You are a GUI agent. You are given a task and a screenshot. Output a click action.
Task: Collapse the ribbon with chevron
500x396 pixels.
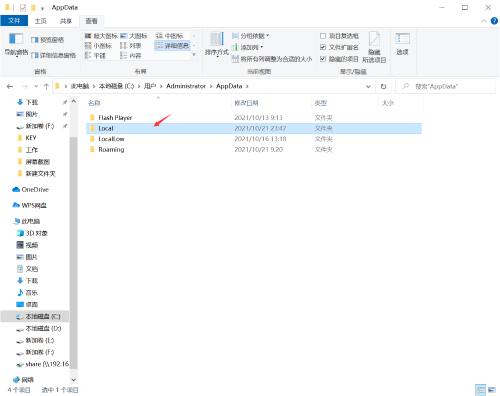click(x=484, y=21)
